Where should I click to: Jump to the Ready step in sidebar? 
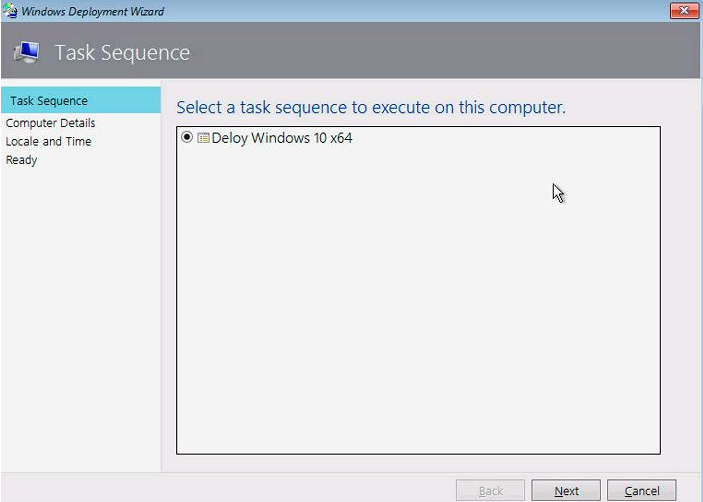tap(21, 160)
